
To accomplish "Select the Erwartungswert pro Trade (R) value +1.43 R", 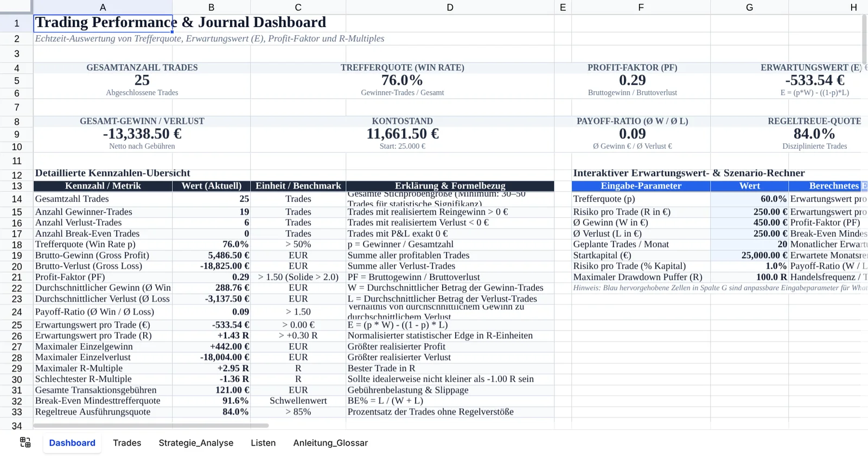I will (x=211, y=335).
